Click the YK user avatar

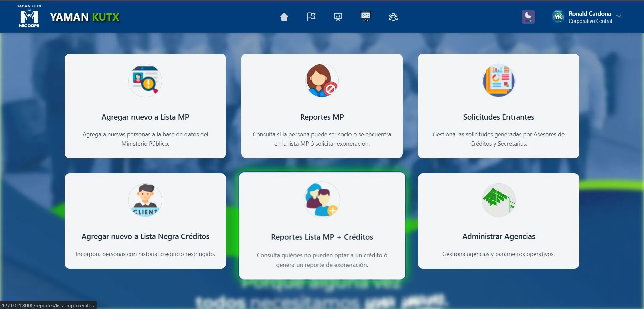pos(558,16)
